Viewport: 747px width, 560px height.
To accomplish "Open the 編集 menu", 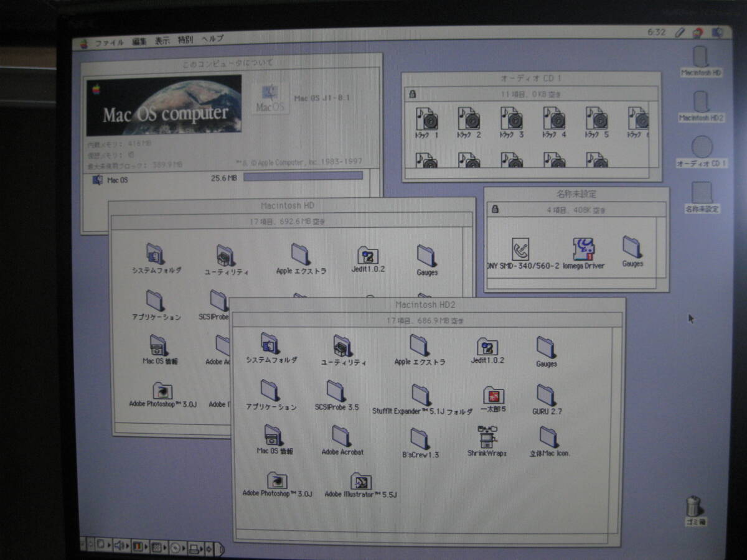I will (139, 42).
